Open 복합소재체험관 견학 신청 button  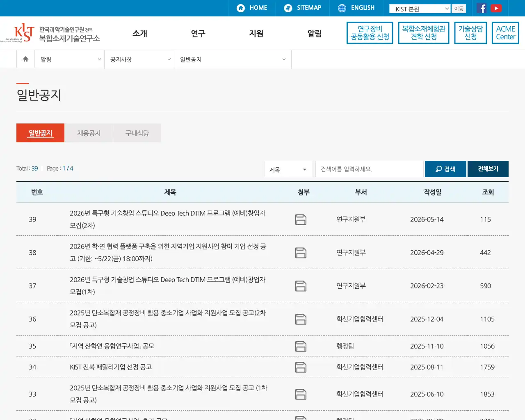click(x=424, y=33)
